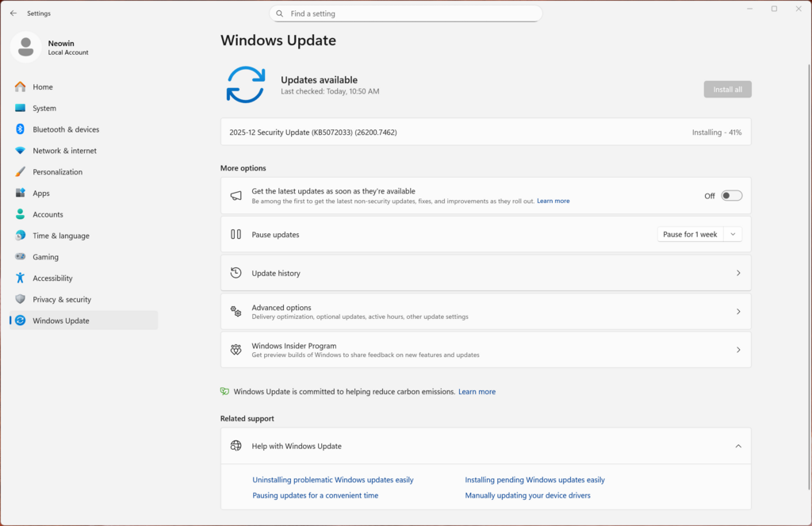
Task: Click the Help with Windows Update globe icon
Action: (x=236, y=446)
